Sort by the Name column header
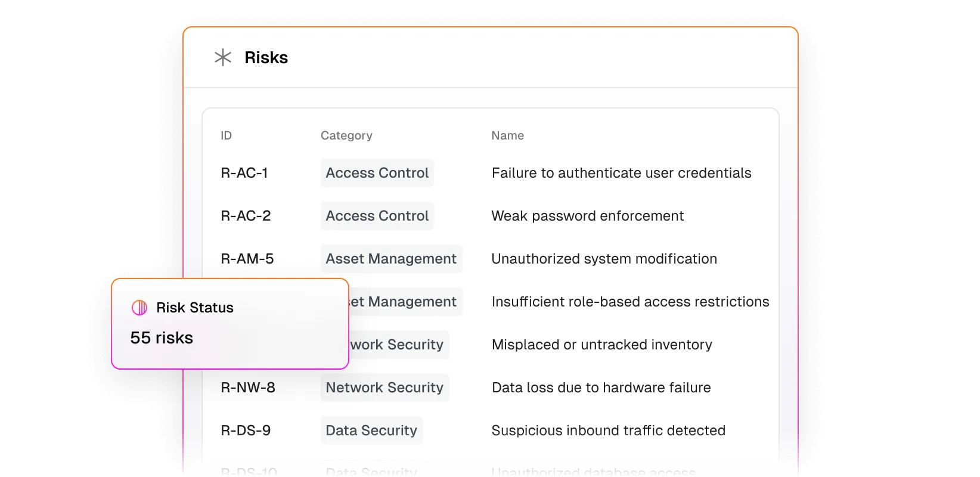 tap(507, 135)
